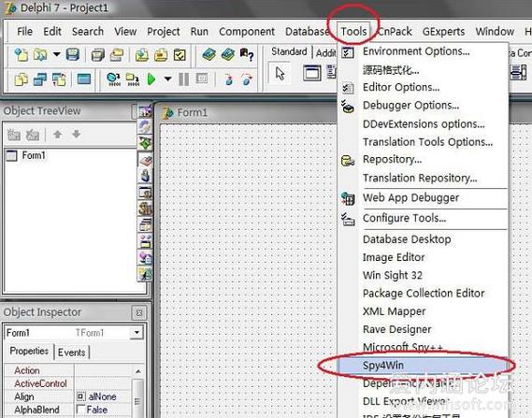Click the green Run arrow toolbar icon
This screenshot has height=418, width=532.
pos(151,79)
